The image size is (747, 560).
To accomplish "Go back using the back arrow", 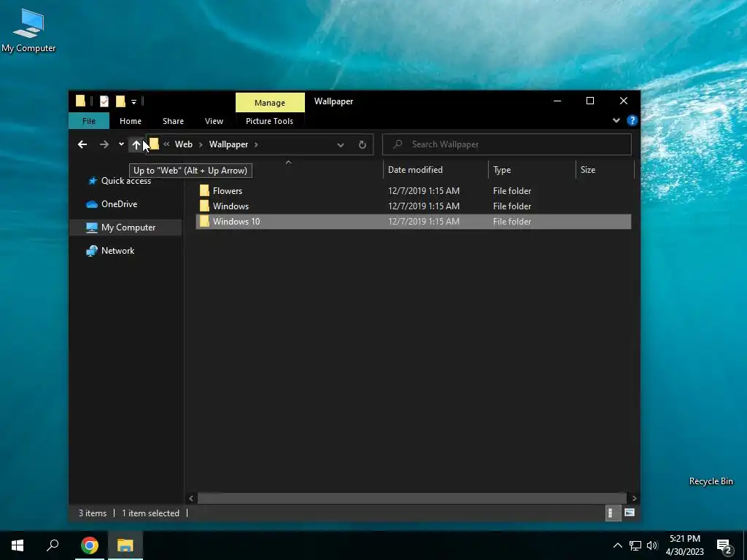I will pyautogui.click(x=82, y=144).
